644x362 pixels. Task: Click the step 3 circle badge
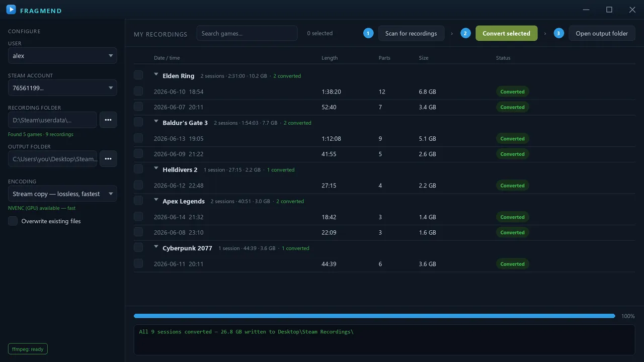[x=558, y=33]
